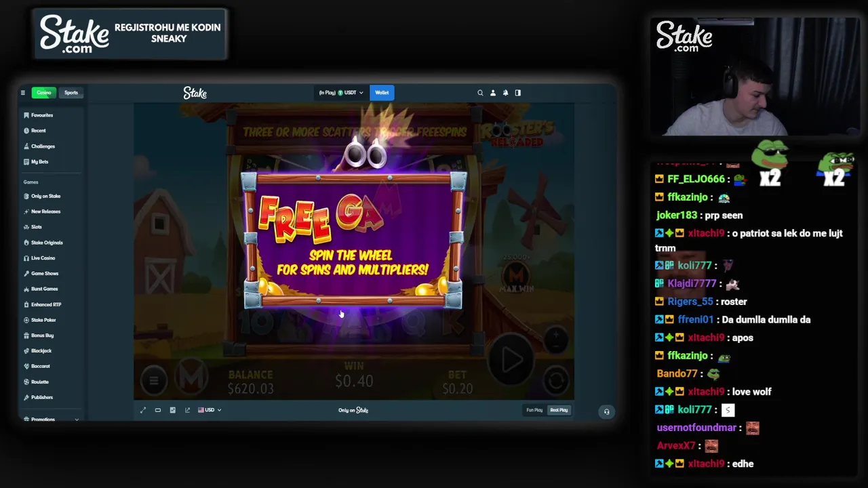Open the user profile icon
The height and width of the screenshot is (488, 868).
(493, 93)
